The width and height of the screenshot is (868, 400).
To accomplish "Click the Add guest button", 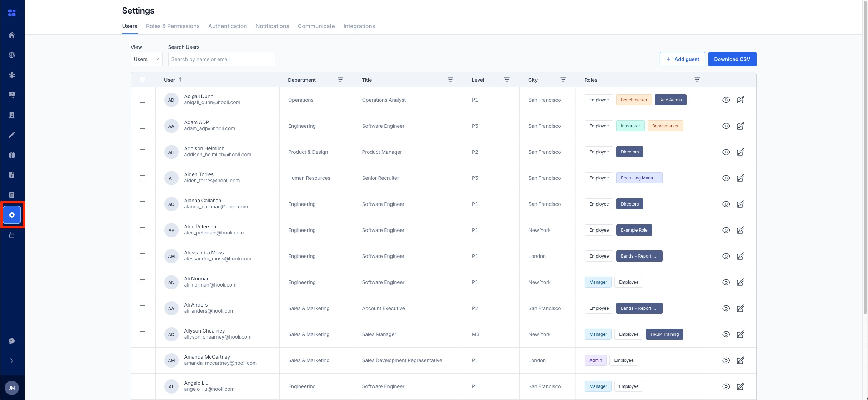I will coord(683,59).
